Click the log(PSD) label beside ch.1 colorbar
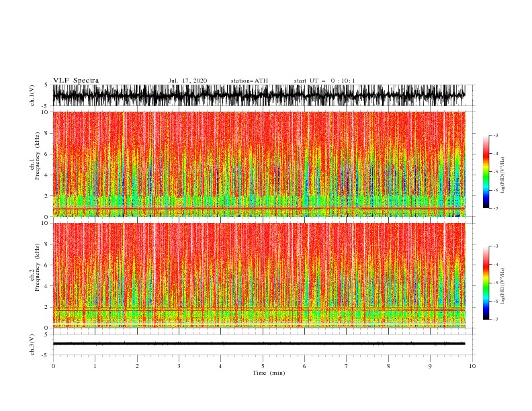 coord(503,175)
